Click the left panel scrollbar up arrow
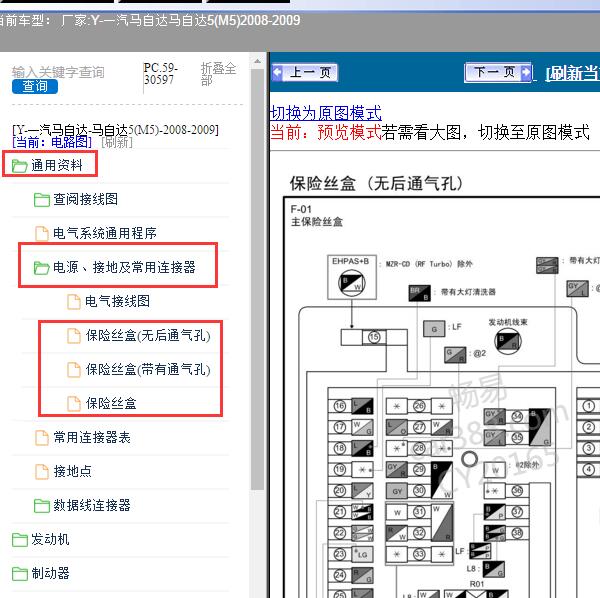Viewport: 600px width, 598px height. [258, 61]
